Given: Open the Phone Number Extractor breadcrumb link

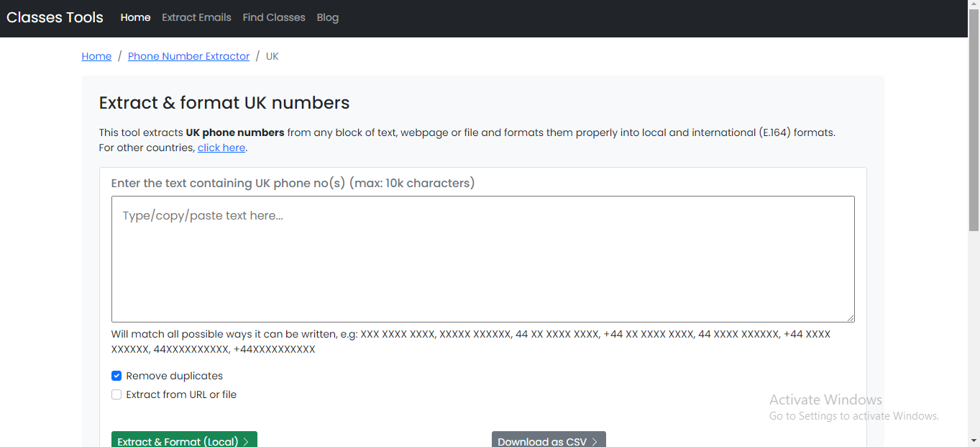Looking at the screenshot, I should click(x=188, y=55).
